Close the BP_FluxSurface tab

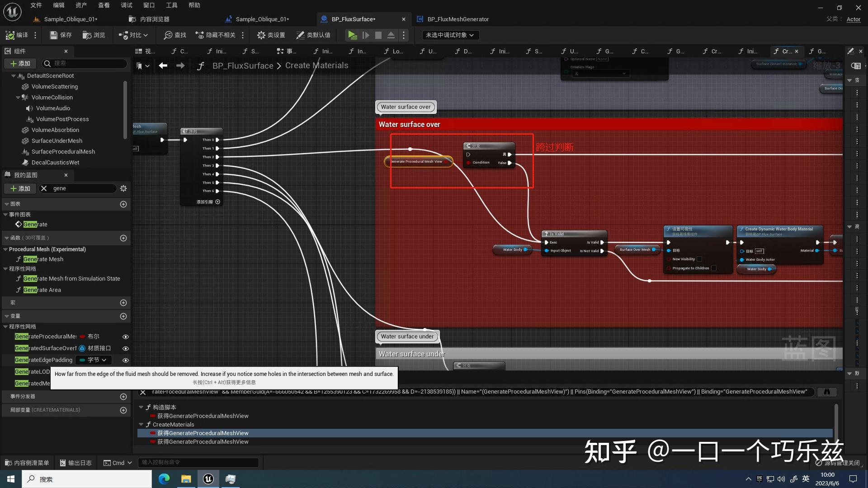pos(404,19)
